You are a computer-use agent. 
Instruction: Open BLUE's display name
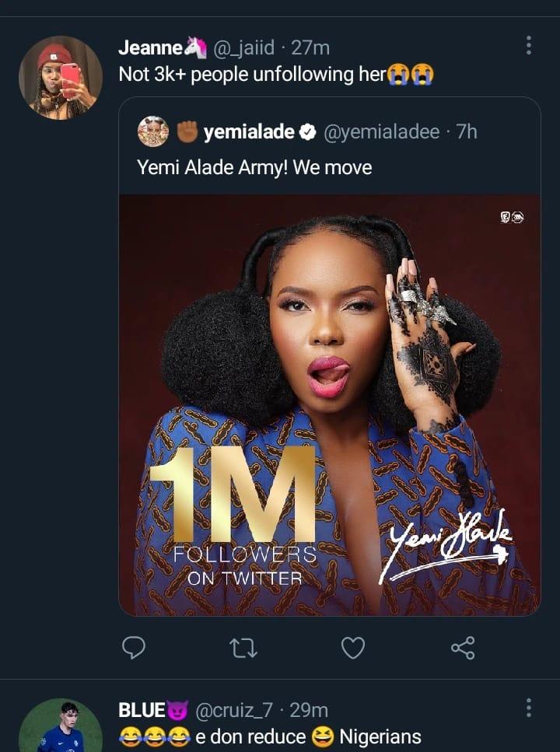[x=142, y=709]
